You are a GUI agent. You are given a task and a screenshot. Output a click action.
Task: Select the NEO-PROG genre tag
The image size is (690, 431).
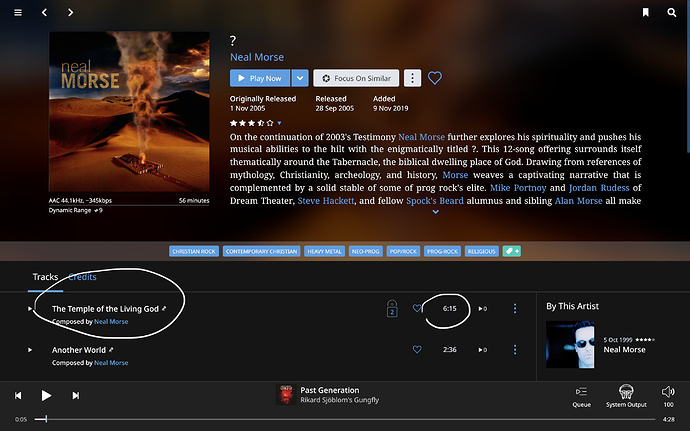coord(366,251)
